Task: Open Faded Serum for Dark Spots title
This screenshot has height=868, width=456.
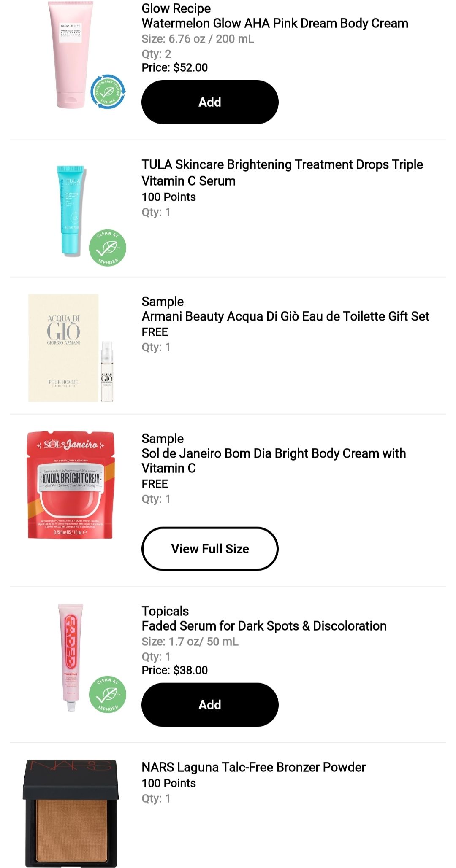Action: 264,626
